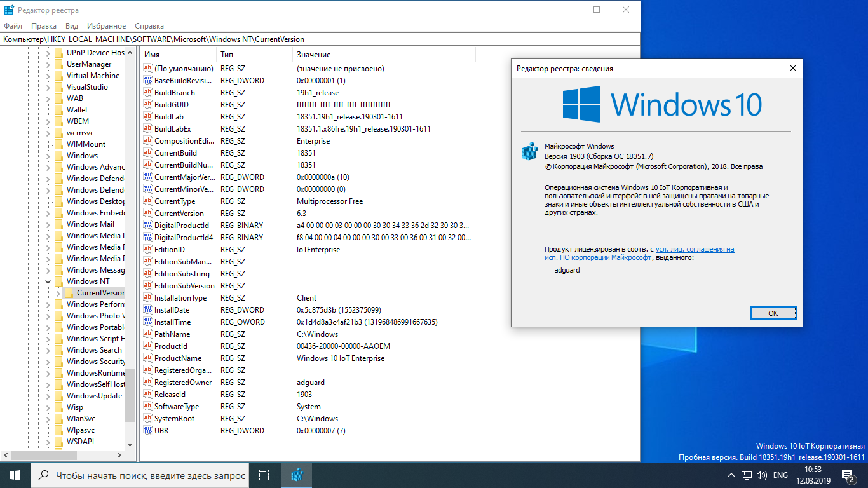Select the DWORD icon beside InstallDate
This screenshot has height=488, width=868.
click(148, 310)
